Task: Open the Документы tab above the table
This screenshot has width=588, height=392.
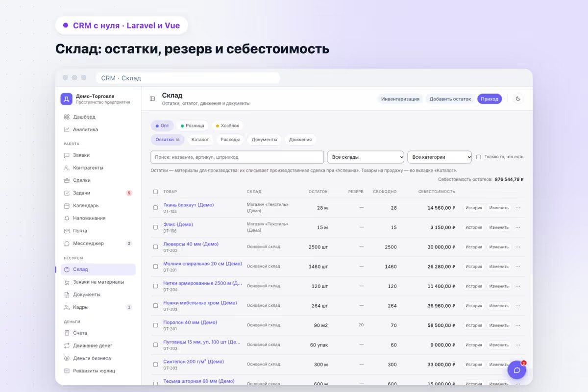Action: (x=264, y=140)
